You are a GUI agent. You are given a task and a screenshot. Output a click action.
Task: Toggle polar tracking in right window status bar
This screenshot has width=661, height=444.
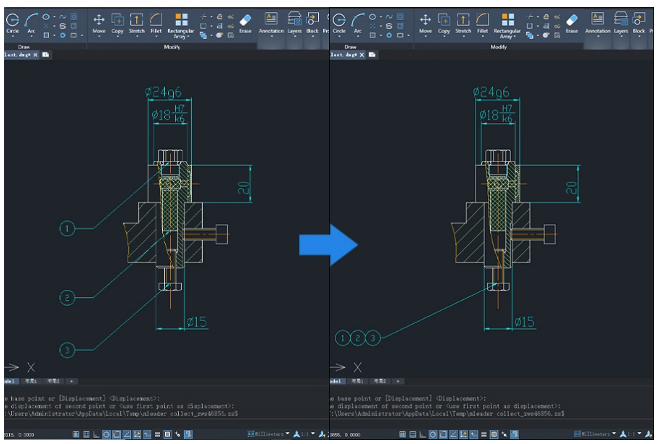pos(433,434)
